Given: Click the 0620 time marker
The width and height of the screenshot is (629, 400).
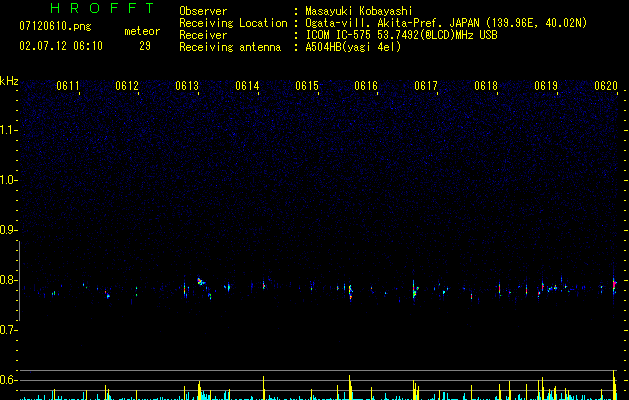Looking at the screenshot, I should [x=606, y=86].
